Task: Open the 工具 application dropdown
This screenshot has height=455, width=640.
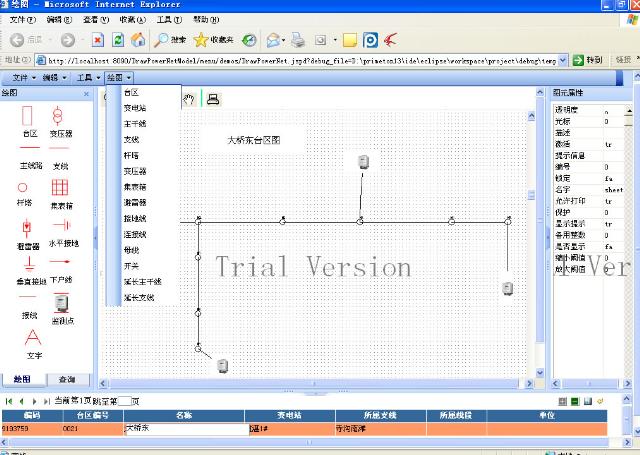Action: point(87,77)
